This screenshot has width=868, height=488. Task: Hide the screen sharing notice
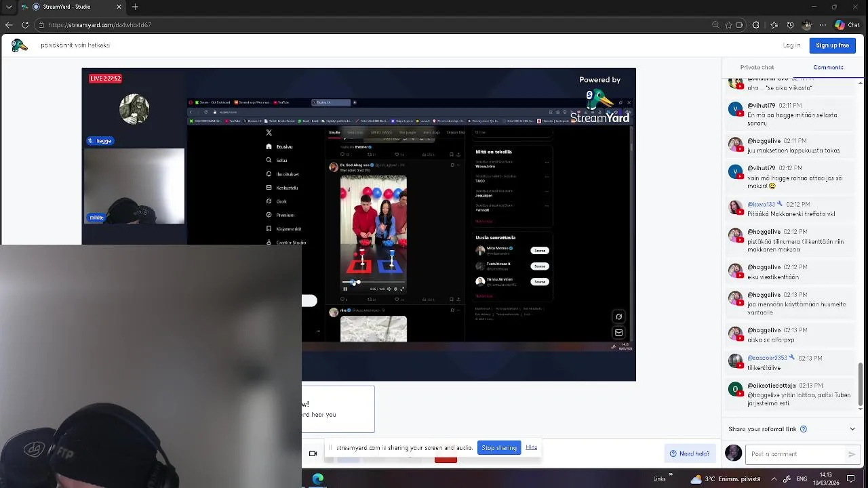click(532, 447)
